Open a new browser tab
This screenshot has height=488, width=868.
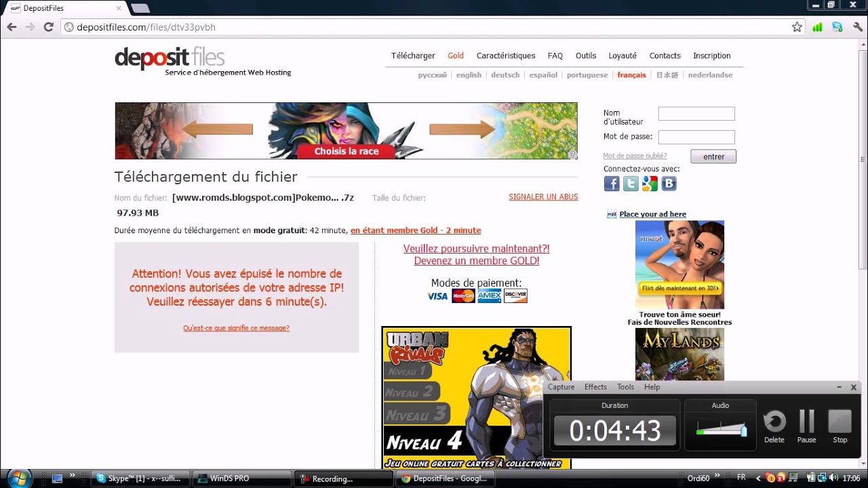point(140,8)
